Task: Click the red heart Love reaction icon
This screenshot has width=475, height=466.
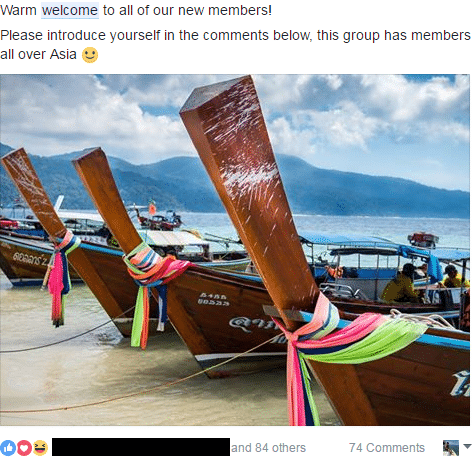Action: point(24,448)
